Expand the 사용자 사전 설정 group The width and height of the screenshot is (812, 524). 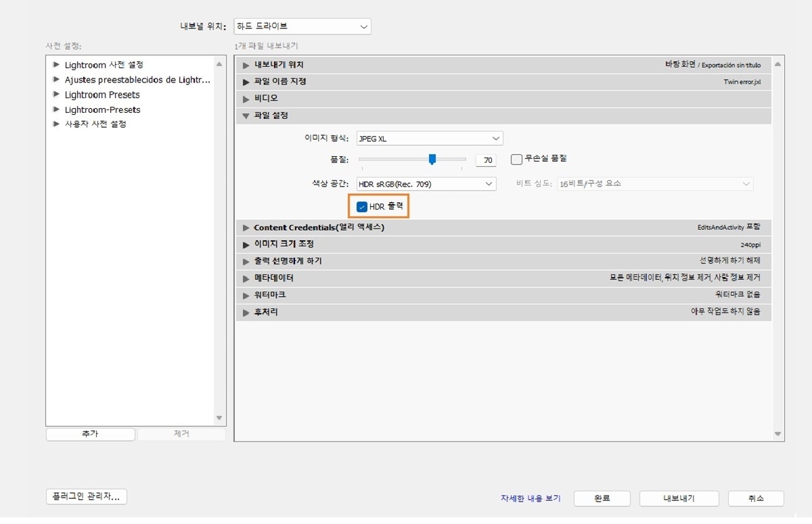[x=56, y=124]
